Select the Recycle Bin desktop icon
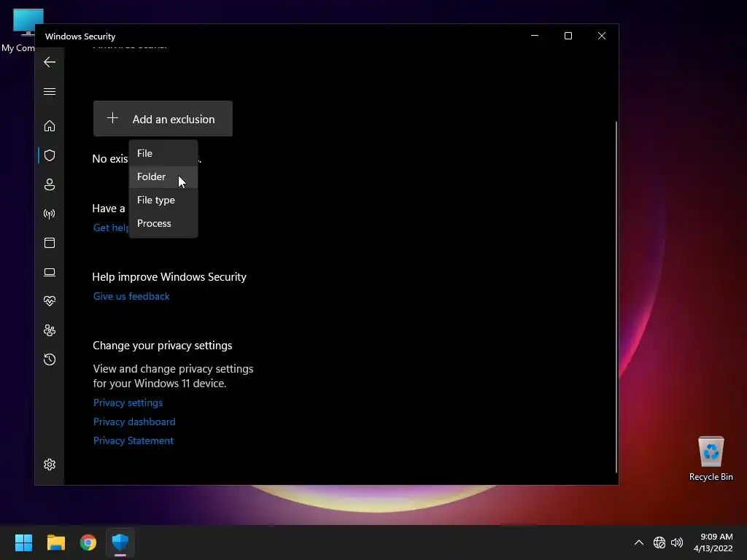Viewport: 747px width, 560px height. tap(711, 459)
